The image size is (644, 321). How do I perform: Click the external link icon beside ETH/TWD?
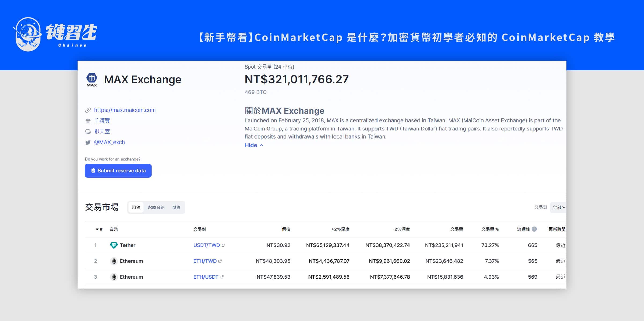220,261
